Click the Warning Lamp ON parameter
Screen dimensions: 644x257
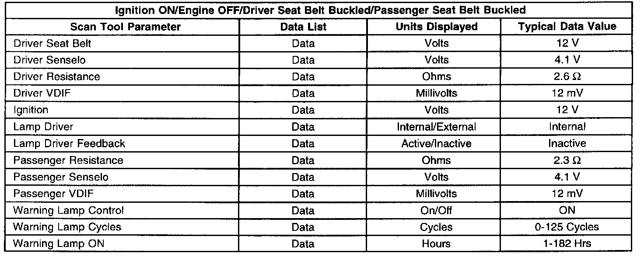point(59,243)
